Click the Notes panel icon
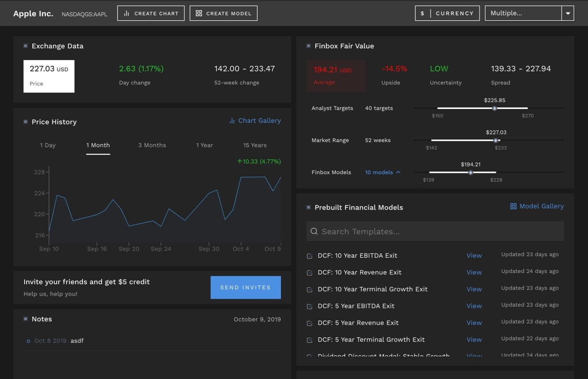Screen dimensions: 588x379 (x=26, y=319)
